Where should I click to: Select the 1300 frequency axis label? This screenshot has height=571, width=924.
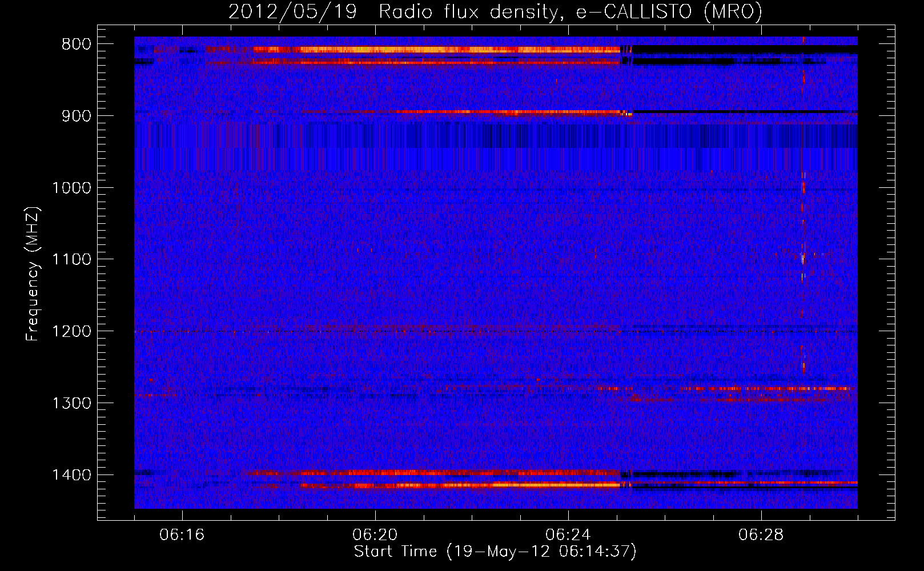point(71,404)
